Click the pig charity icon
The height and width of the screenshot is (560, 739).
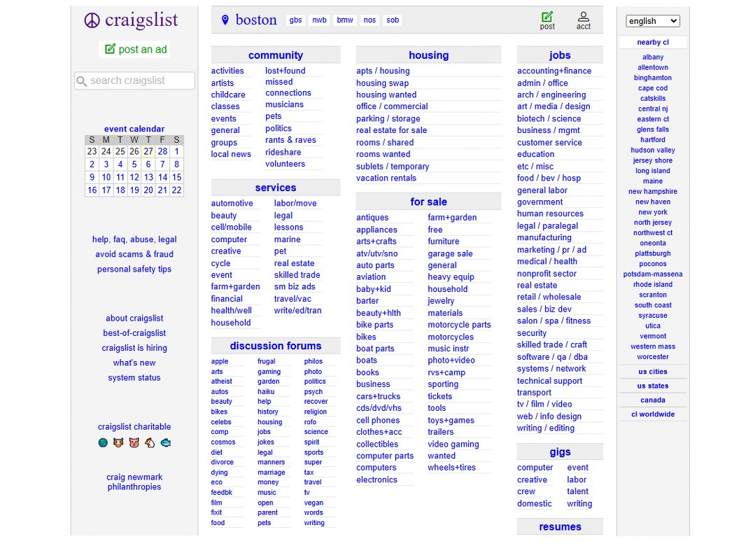click(134, 442)
